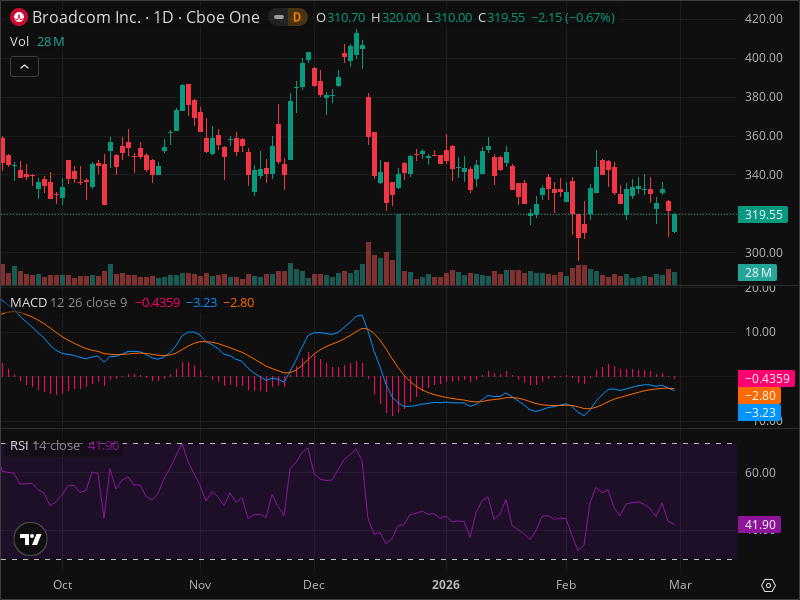Click the low price L310.00 value
Image resolution: width=800 pixels, height=600 pixels.
click(449, 18)
